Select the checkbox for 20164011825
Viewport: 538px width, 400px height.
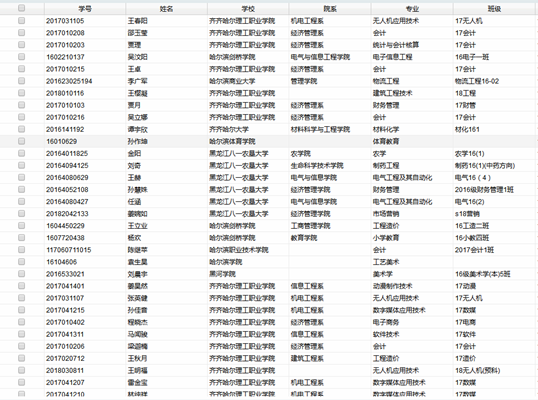tap(21, 153)
